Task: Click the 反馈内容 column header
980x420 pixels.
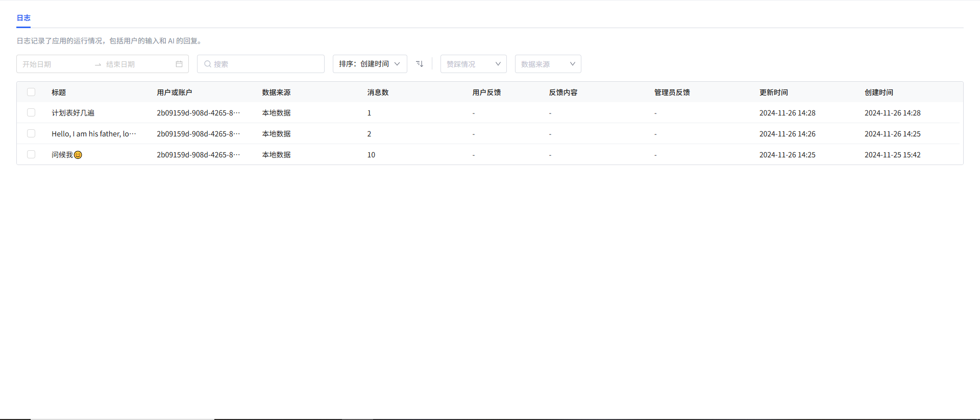Action: (x=563, y=92)
